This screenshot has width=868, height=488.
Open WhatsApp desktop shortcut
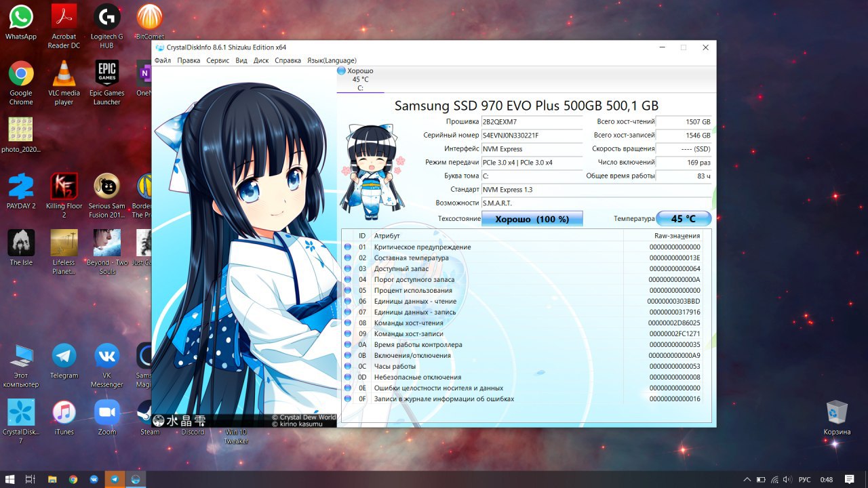click(21, 22)
